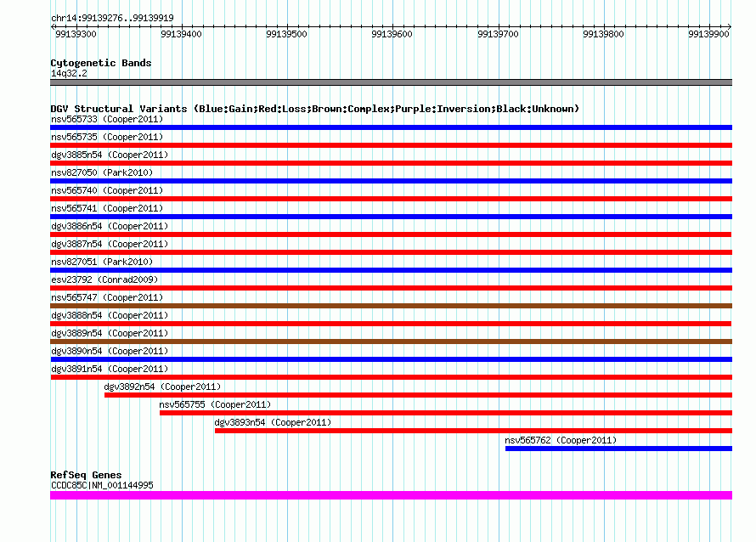Viewport: 756px width, 542px height.
Task: Click ruler position 99139600
Action: click(392, 34)
